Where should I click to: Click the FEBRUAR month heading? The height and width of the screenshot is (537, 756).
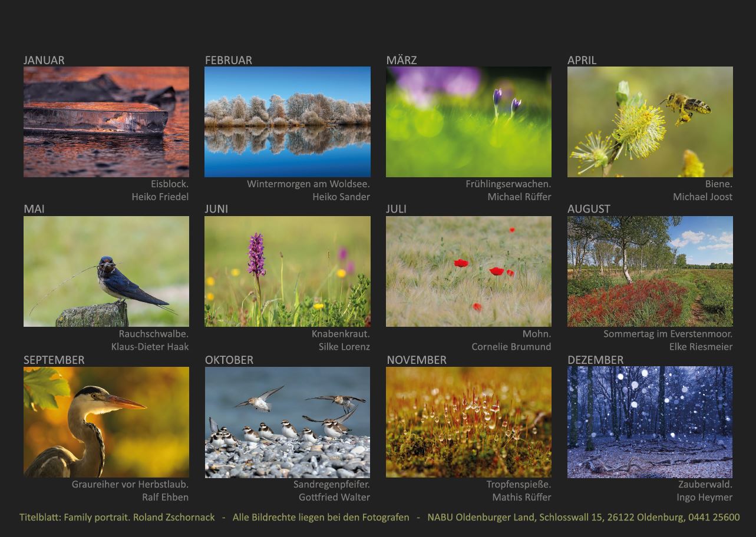click(x=229, y=60)
